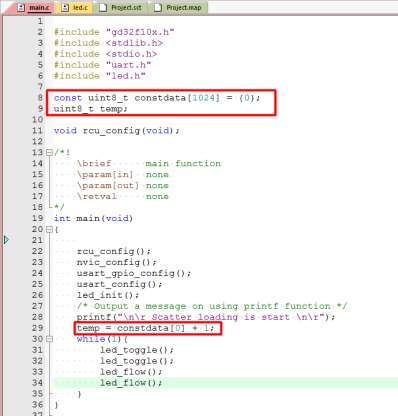398x416 pixels.
Task: Open the Project.map tab
Action: tap(178, 7)
